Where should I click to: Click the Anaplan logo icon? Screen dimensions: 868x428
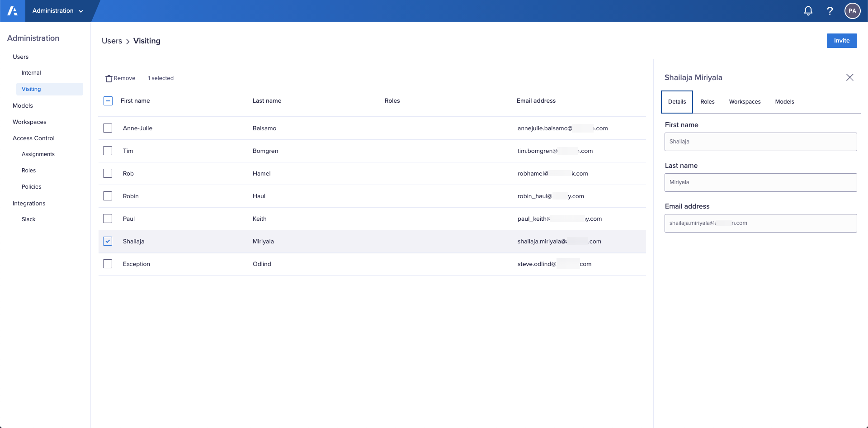pos(12,10)
